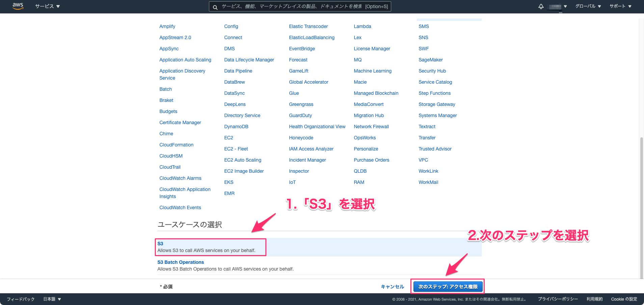644x305 pixels.
Task: Choose the Security Hub service
Action: pos(432,71)
